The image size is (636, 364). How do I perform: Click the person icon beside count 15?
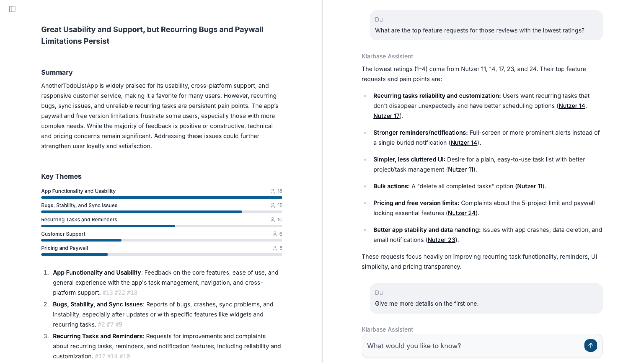[273, 206]
